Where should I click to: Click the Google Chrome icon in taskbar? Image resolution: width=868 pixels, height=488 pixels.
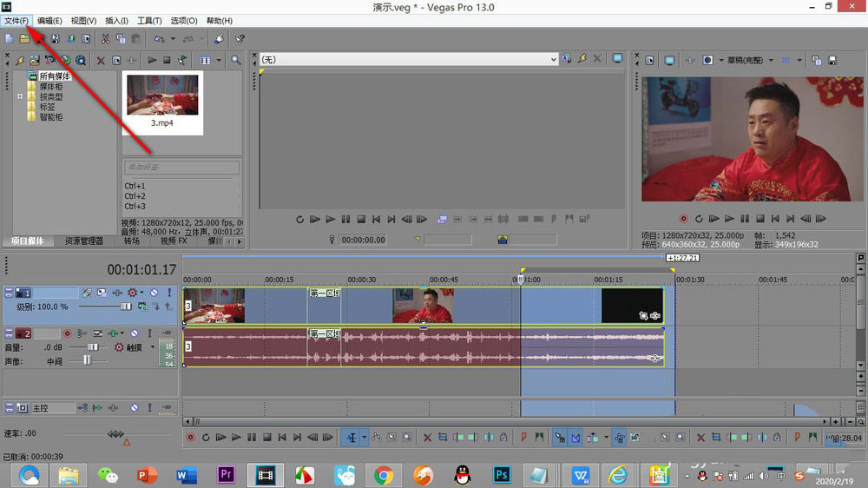coord(383,475)
